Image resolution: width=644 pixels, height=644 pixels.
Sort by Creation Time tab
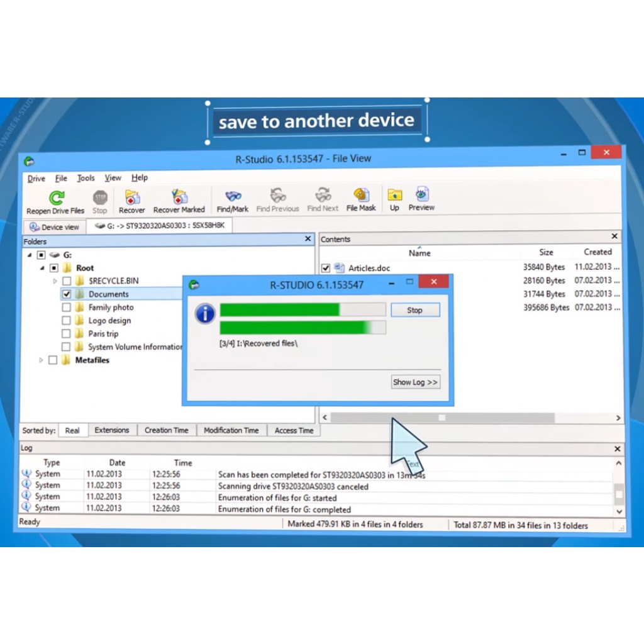pyautogui.click(x=166, y=430)
